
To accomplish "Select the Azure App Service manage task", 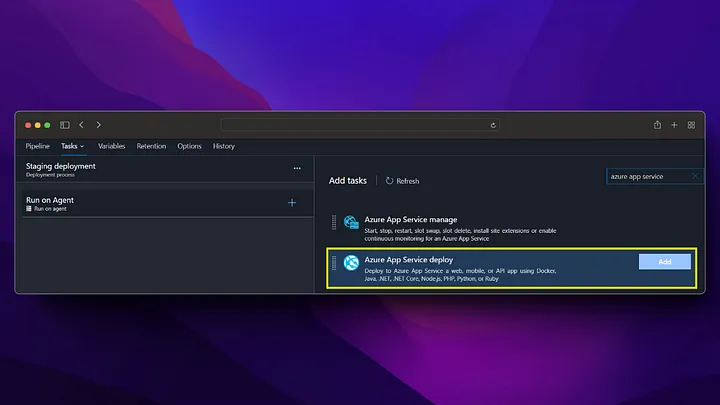I will coord(512,228).
